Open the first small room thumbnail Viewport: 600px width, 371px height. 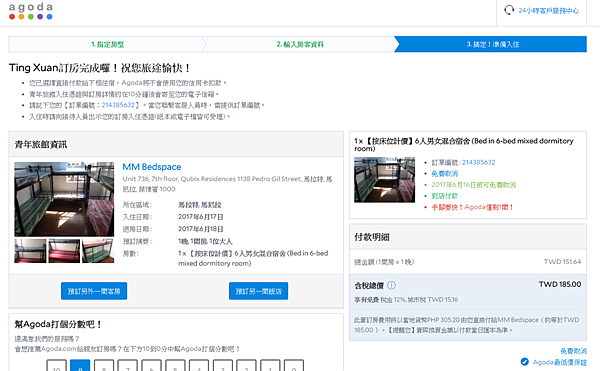point(30,251)
